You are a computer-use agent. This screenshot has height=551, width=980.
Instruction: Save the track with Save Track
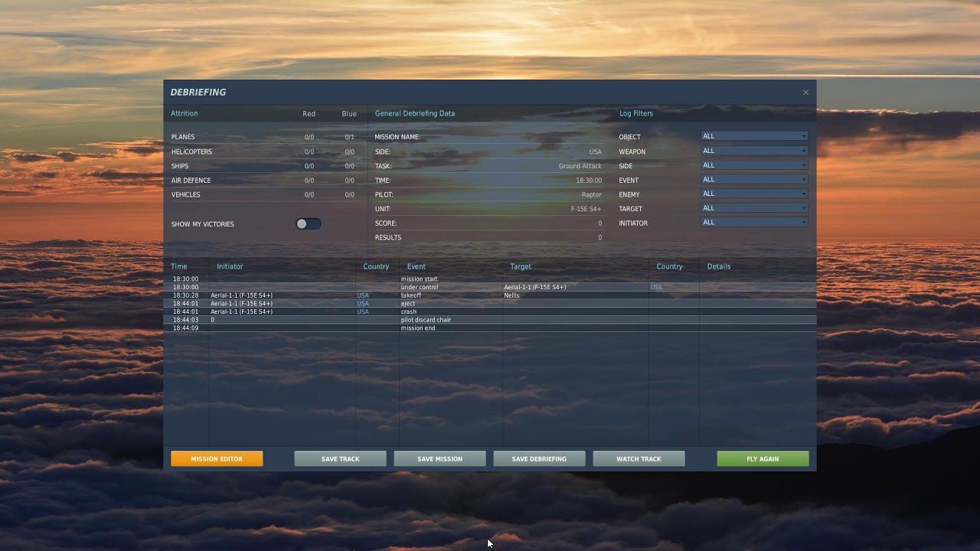point(340,459)
